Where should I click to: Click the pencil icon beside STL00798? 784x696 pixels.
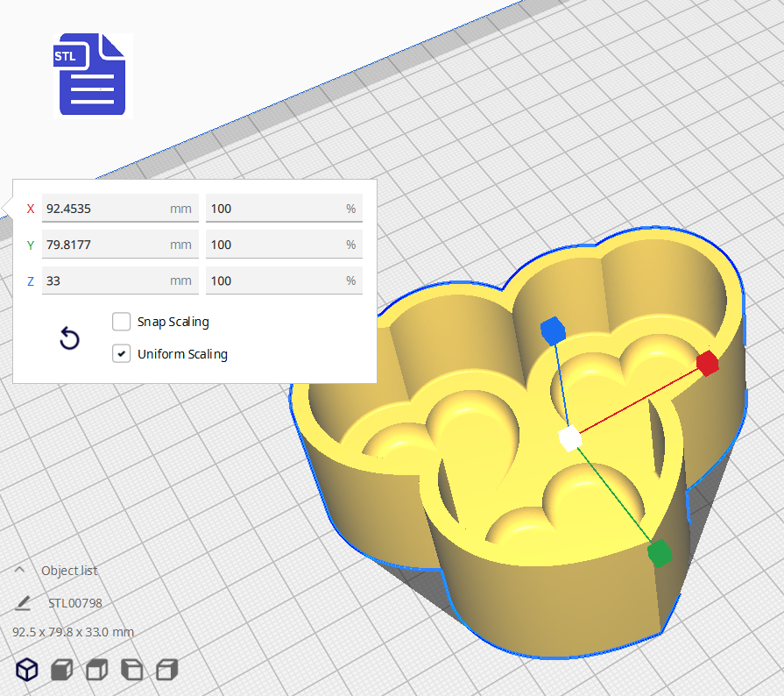(24, 602)
